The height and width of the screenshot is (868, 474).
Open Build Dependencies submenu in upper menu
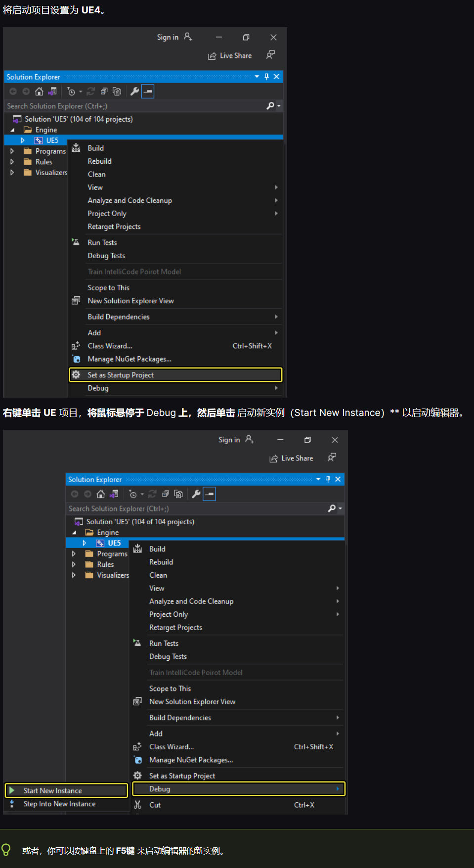[x=175, y=317]
